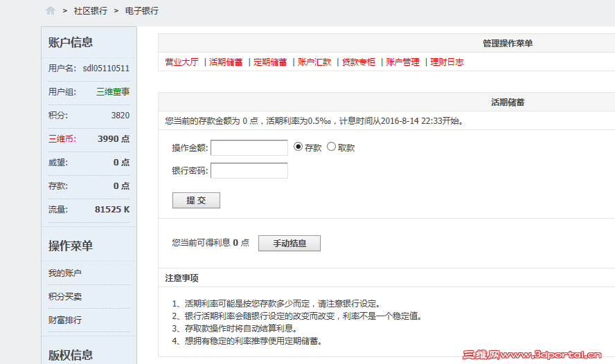Open 财富排行 in sidebar menu

tap(64, 320)
